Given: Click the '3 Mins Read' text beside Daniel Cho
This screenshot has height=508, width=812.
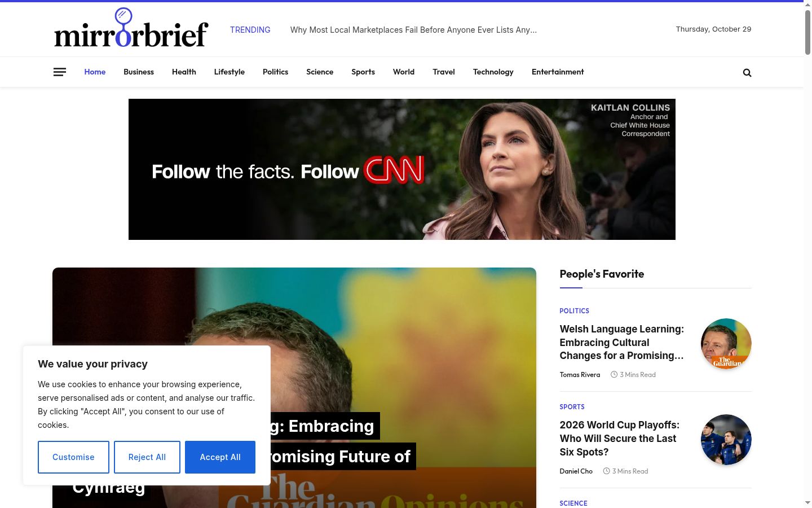Looking at the screenshot, I should pyautogui.click(x=630, y=471).
